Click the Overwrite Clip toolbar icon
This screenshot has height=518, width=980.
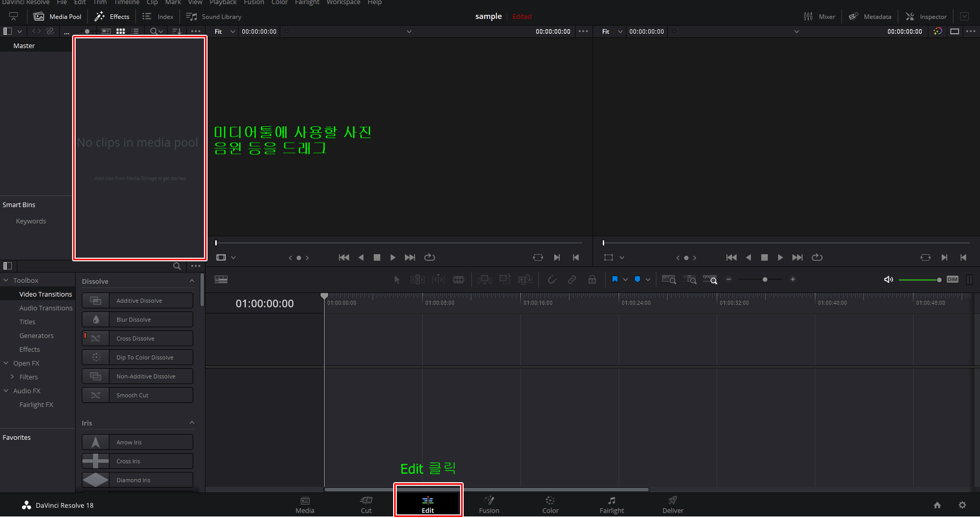click(505, 279)
